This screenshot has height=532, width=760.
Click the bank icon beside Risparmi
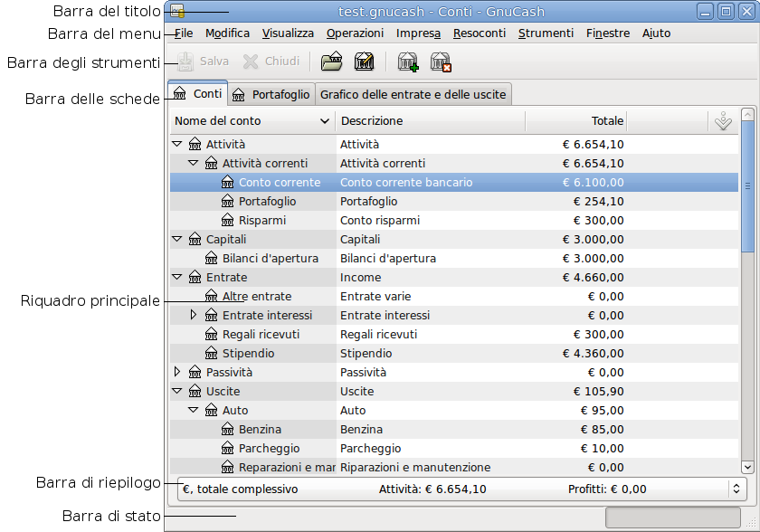[x=227, y=220]
